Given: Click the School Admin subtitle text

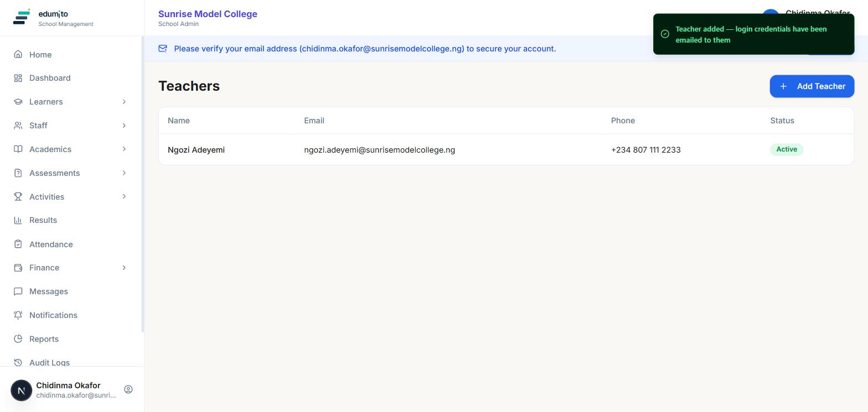Looking at the screenshot, I should click(178, 24).
